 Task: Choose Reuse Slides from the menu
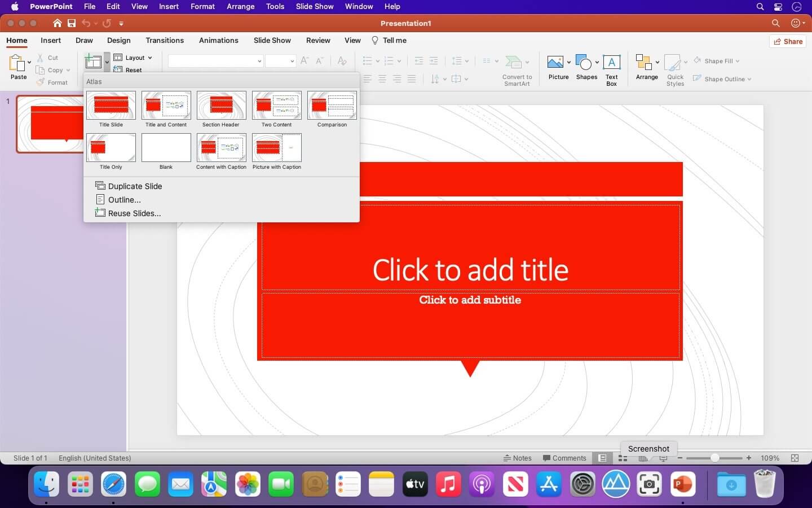pyautogui.click(x=134, y=213)
